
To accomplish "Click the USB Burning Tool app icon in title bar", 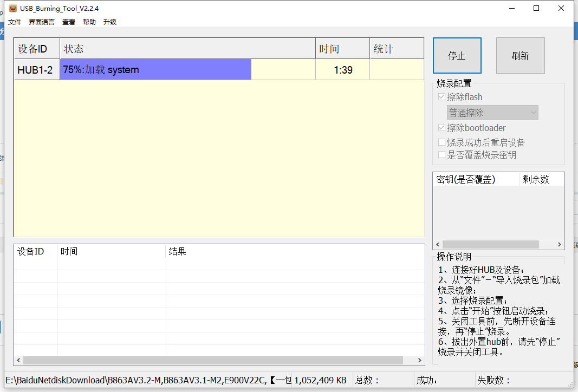I will click(x=13, y=8).
